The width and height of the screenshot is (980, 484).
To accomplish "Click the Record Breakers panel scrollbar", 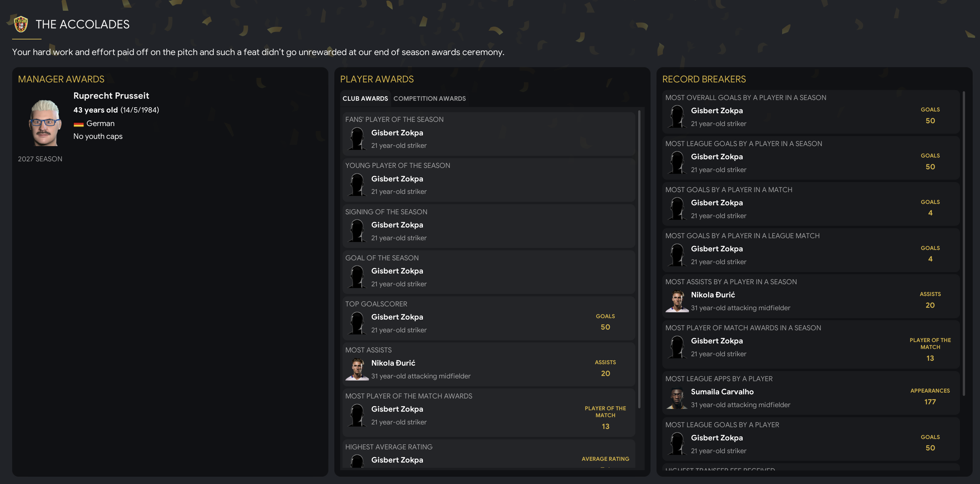I will tap(963, 243).
